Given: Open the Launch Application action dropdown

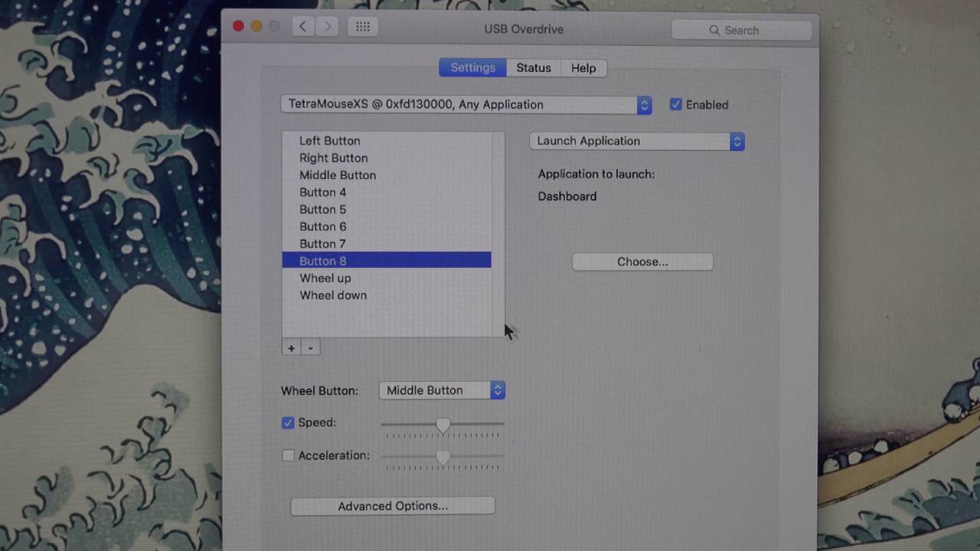Looking at the screenshot, I should coord(637,141).
